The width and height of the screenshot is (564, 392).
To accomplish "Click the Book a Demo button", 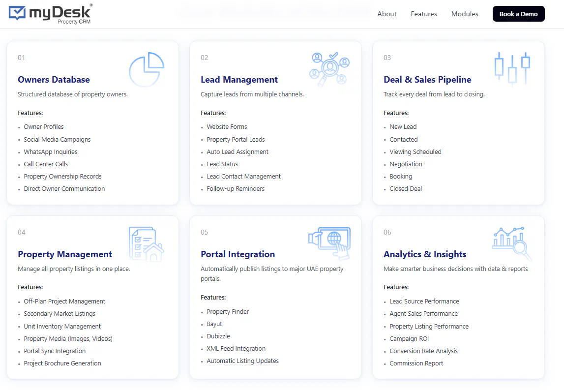I will tap(518, 14).
